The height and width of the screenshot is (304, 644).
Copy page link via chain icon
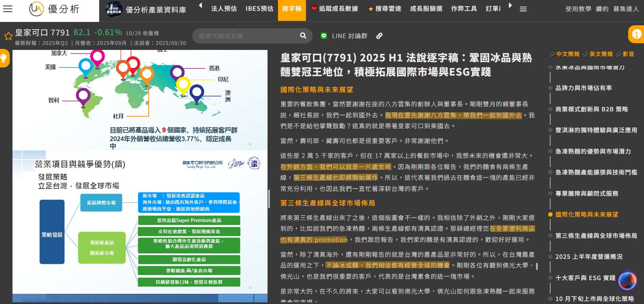[380, 36]
